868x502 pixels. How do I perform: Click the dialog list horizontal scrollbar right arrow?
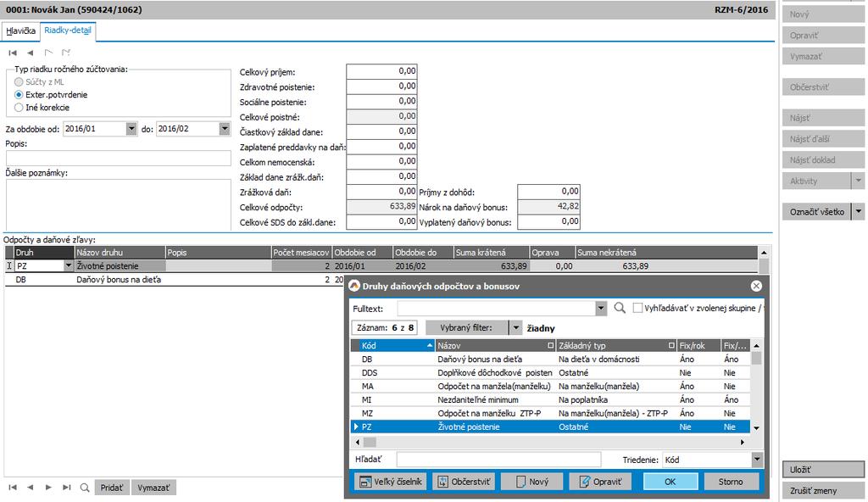pos(743,442)
